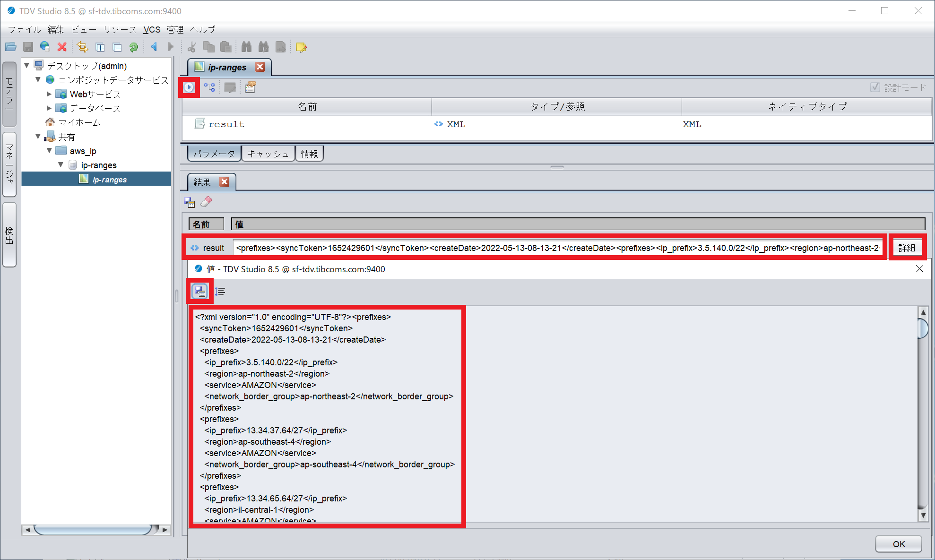Click the save results icon in result panel
935x560 pixels.
190,202
